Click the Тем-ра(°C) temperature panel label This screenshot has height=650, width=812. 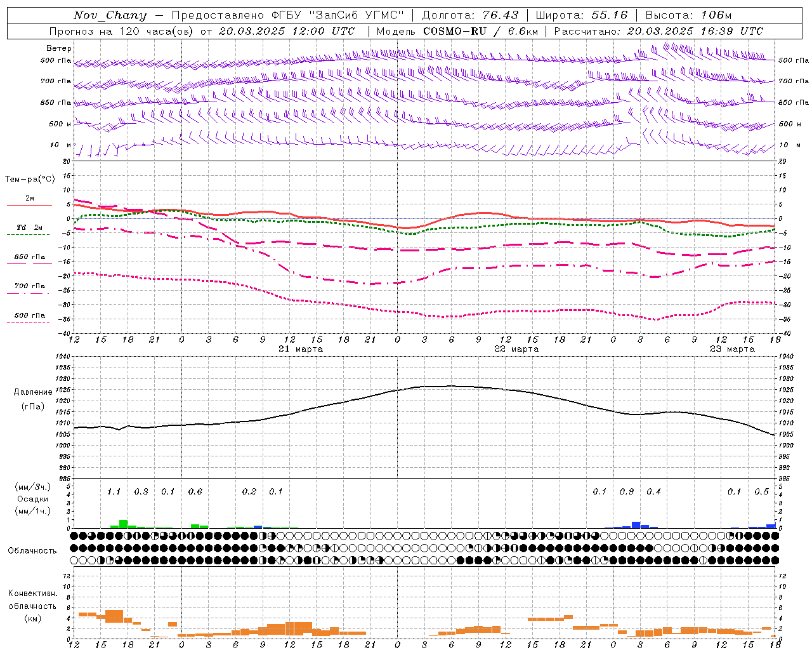coord(30,180)
